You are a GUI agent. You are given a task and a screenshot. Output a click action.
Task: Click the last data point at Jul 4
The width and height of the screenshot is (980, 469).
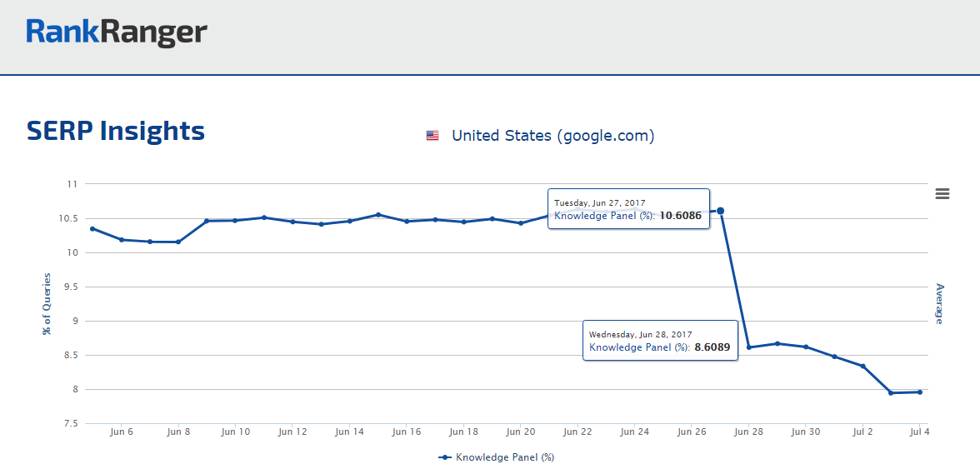coord(920,392)
